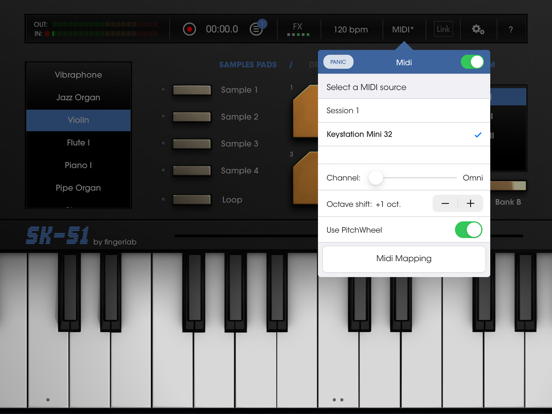Switch off the main Midi toggle

point(472,62)
